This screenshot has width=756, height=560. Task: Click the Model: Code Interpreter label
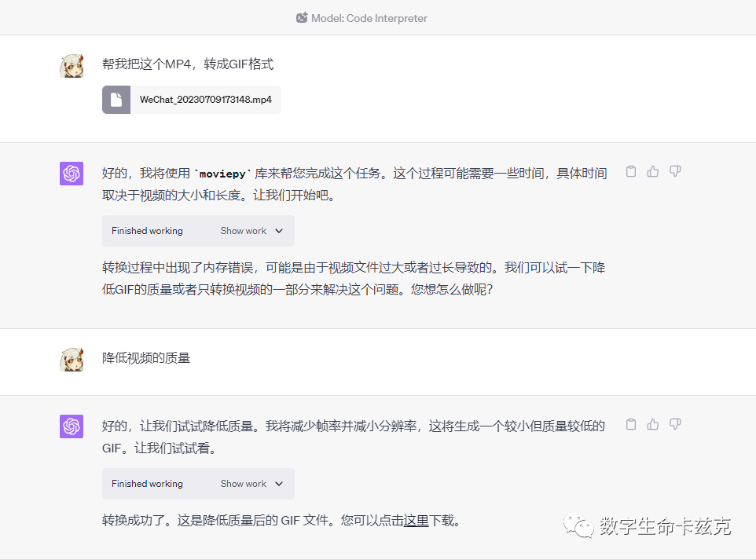click(x=369, y=18)
